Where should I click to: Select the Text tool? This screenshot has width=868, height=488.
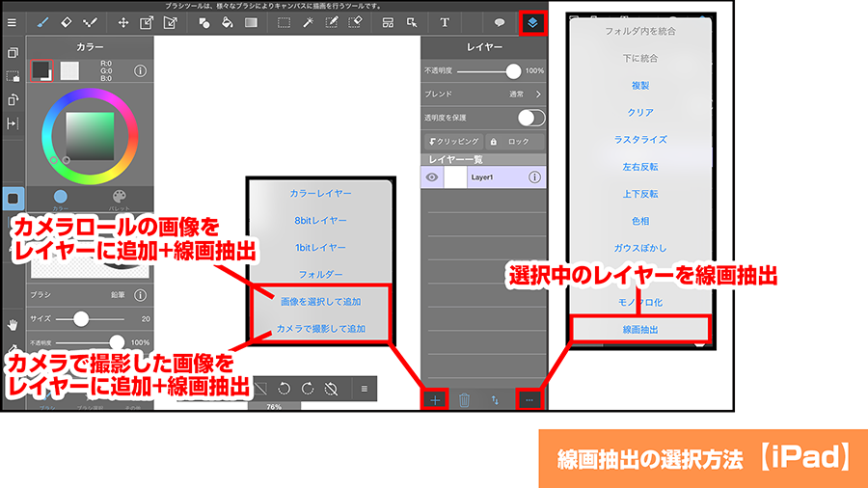[445, 23]
